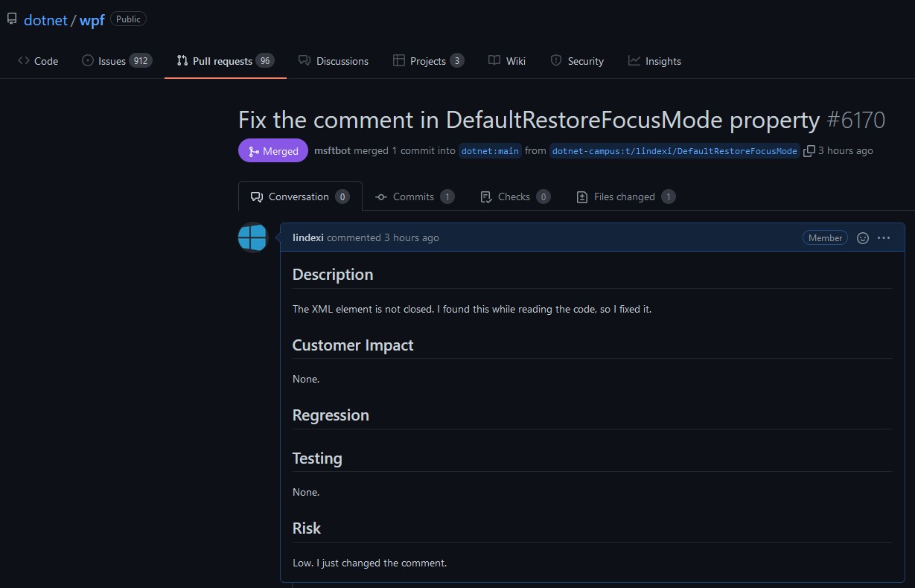Open the Checks tab
The height and width of the screenshot is (588, 915).
pyautogui.click(x=514, y=196)
